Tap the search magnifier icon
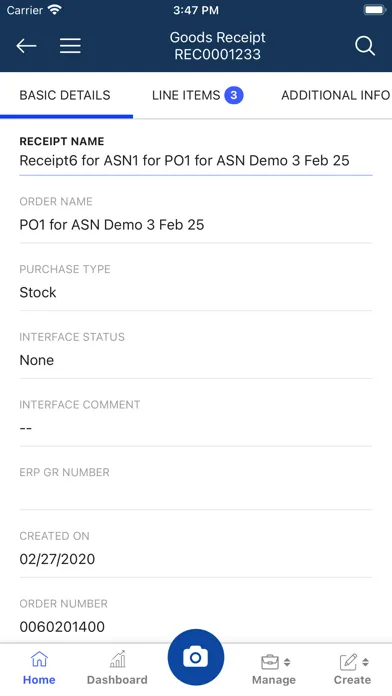This screenshot has width=392, height=696. tap(365, 46)
